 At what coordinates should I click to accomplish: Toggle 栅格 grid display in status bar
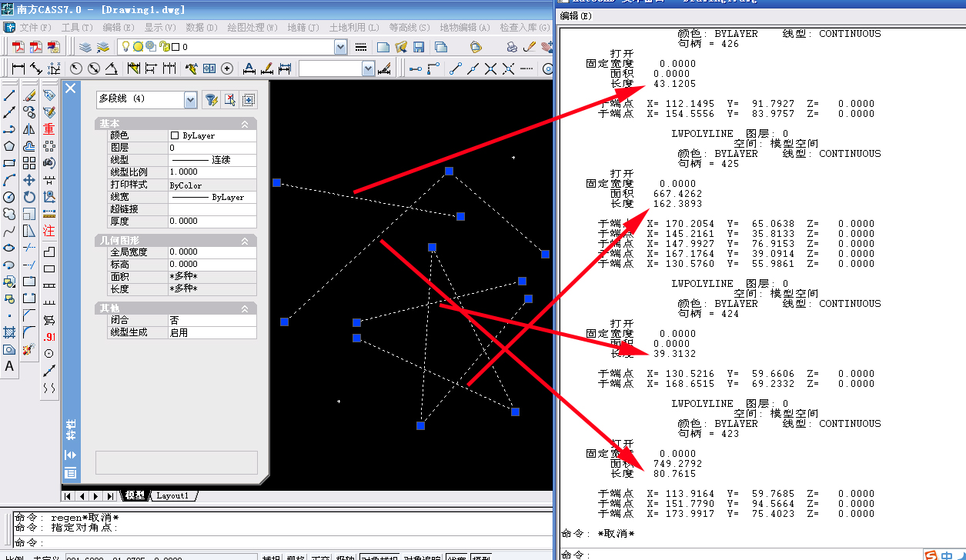(296, 558)
